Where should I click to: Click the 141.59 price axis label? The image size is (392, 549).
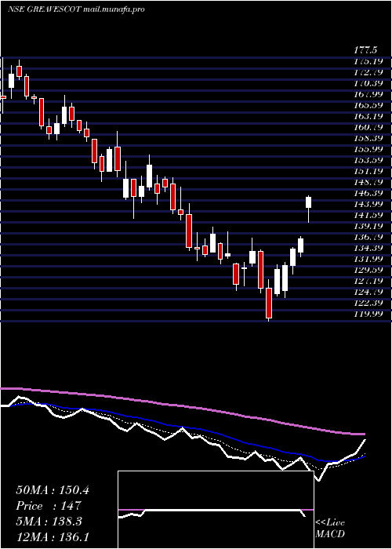tap(368, 215)
